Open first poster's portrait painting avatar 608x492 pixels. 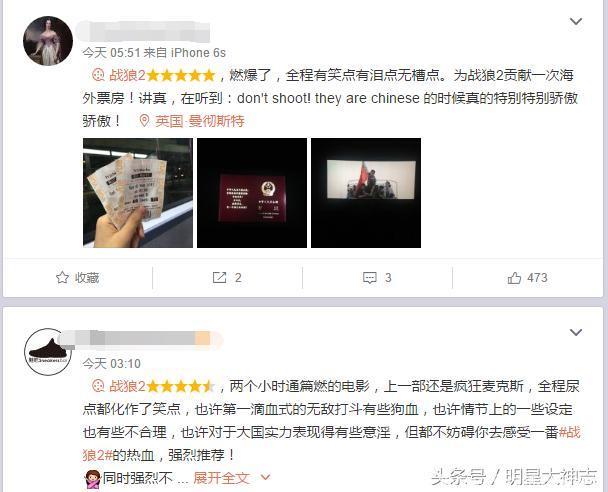[48, 41]
